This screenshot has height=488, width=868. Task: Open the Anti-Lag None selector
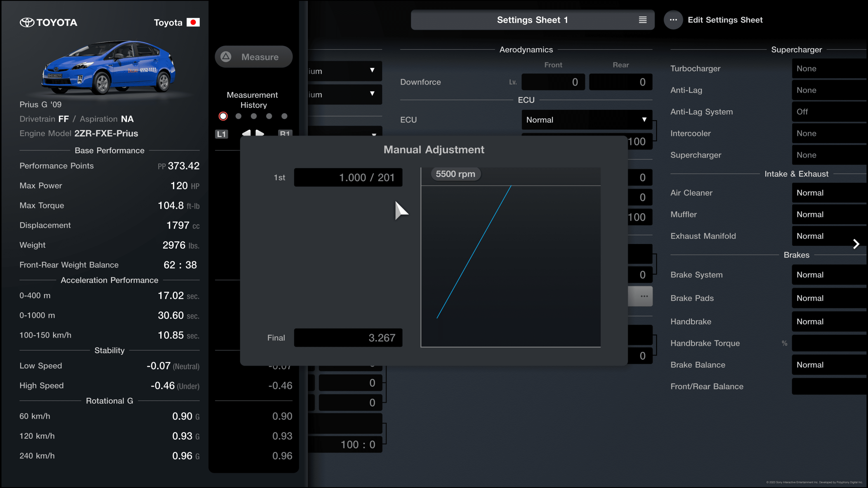click(830, 90)
